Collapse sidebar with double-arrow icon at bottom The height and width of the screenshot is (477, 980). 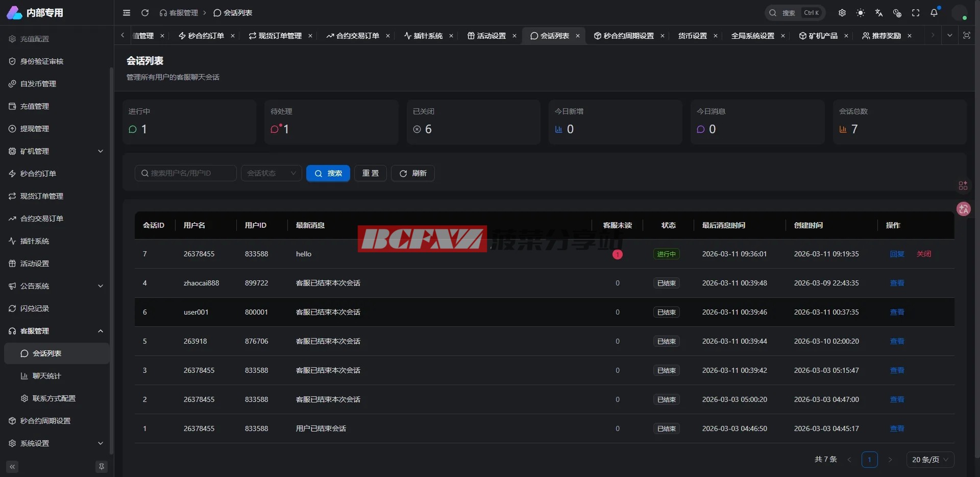12,467
